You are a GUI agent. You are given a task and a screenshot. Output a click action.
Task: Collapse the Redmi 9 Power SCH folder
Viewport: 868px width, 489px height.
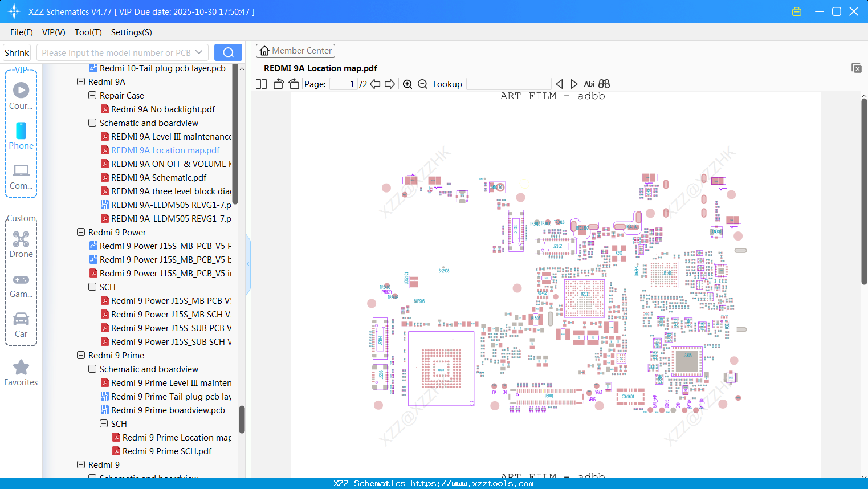(92, 287)
